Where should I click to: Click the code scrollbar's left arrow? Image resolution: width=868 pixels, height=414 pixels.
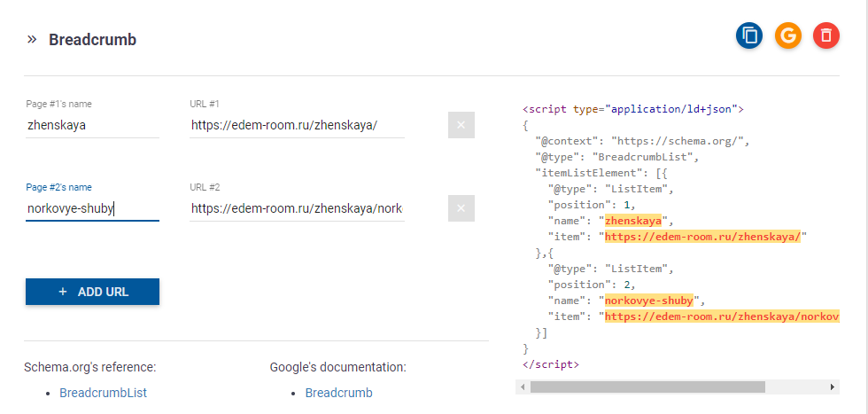point(523,387)
